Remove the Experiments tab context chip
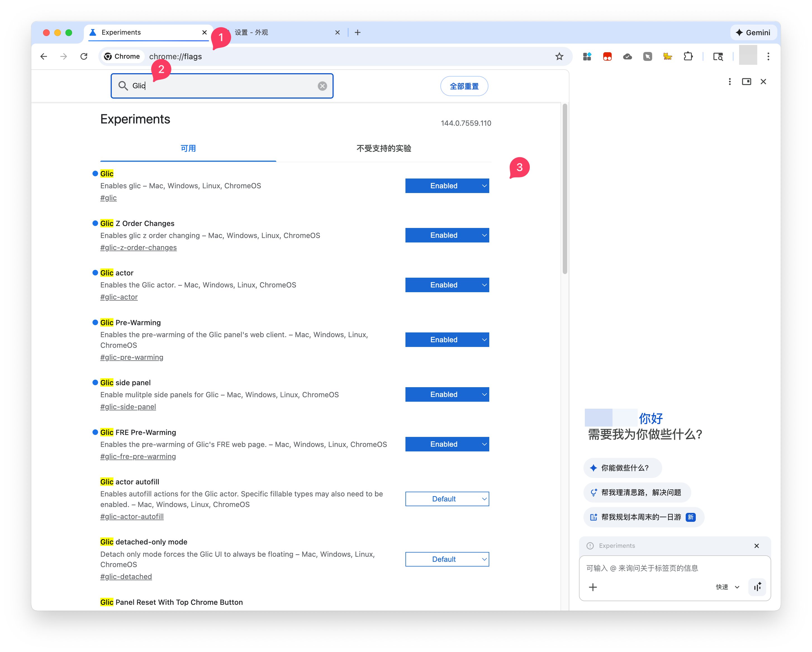The image size is (812, 652). (x=757, y=546)
